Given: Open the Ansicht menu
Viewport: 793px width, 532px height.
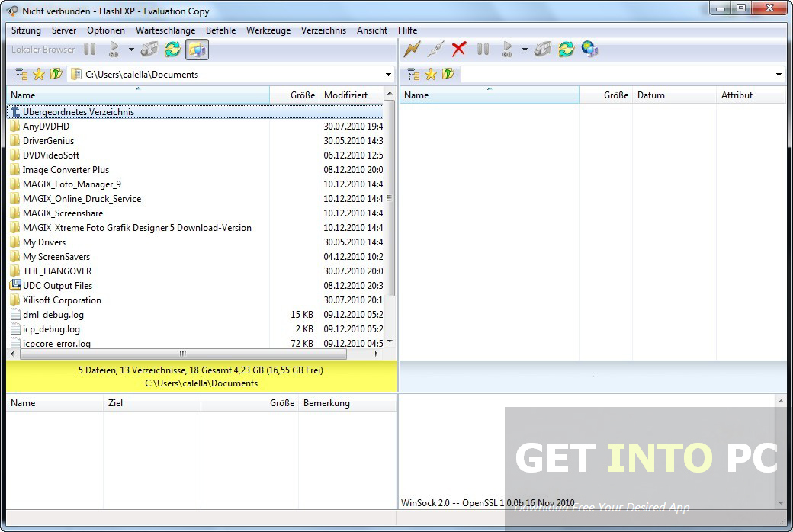Looking at the screenshot, I should click(372, 30).
